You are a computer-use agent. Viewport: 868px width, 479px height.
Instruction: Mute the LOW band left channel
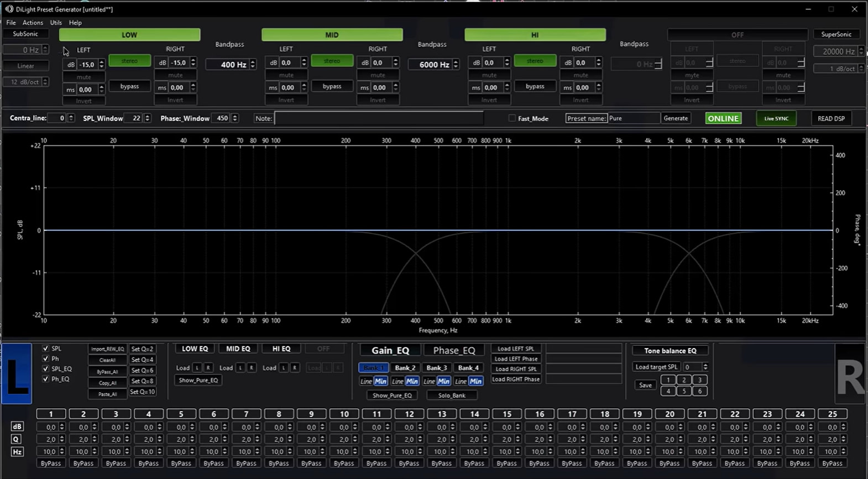(x=83, y=77)
